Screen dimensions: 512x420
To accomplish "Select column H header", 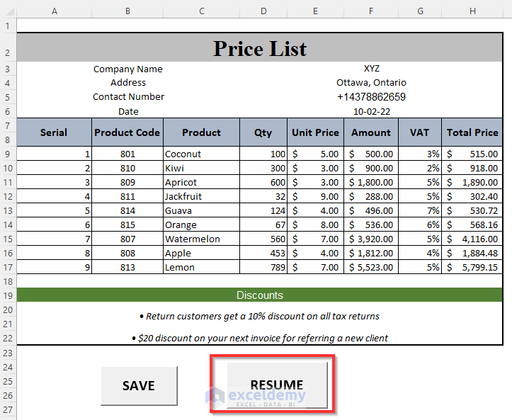I will (472, 11).
